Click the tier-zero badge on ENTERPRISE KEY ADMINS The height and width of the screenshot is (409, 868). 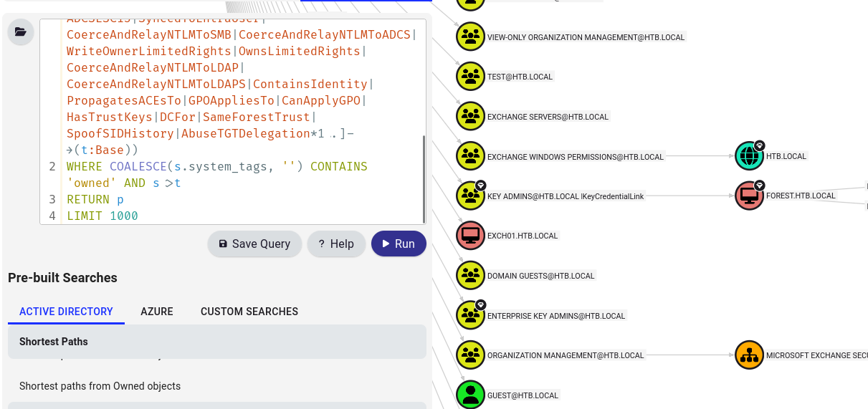482,304
